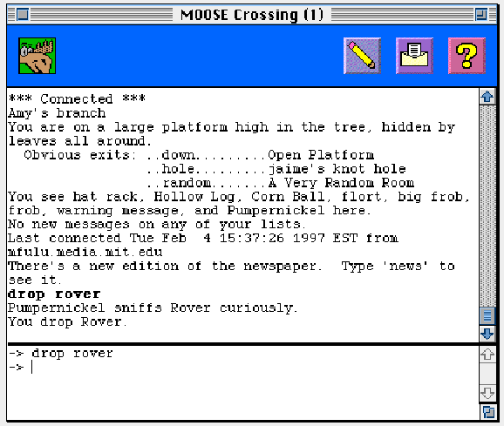Click the MOOSE Crossing (1) title bar
Screen dimensions: 504x426
[x=252, y=15]
